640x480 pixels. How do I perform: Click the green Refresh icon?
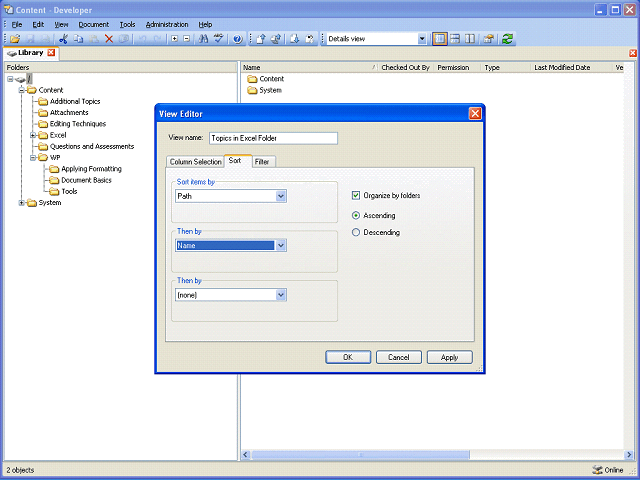507,39
